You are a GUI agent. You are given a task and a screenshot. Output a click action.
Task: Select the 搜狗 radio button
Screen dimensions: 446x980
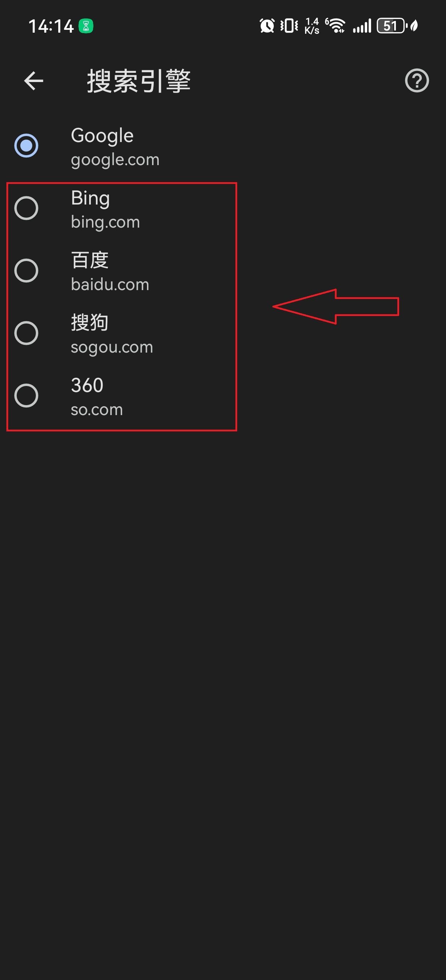coord(26,333)
